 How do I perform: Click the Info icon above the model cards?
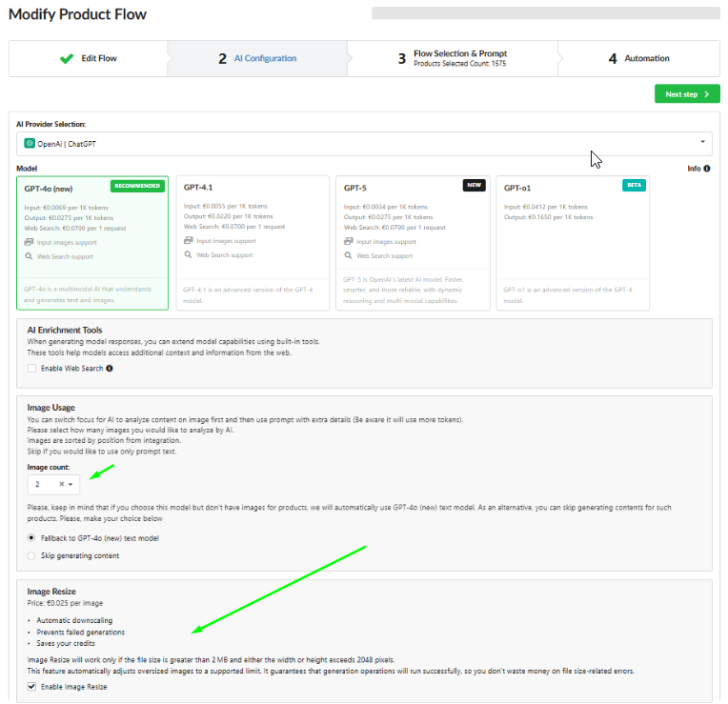click(707, 169)
